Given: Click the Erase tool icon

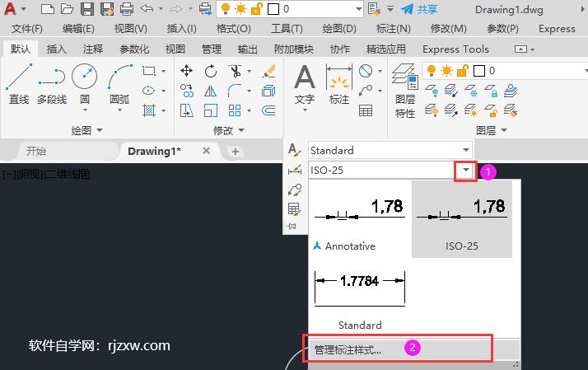Looking at the screenshot, I should pos(268,71).
